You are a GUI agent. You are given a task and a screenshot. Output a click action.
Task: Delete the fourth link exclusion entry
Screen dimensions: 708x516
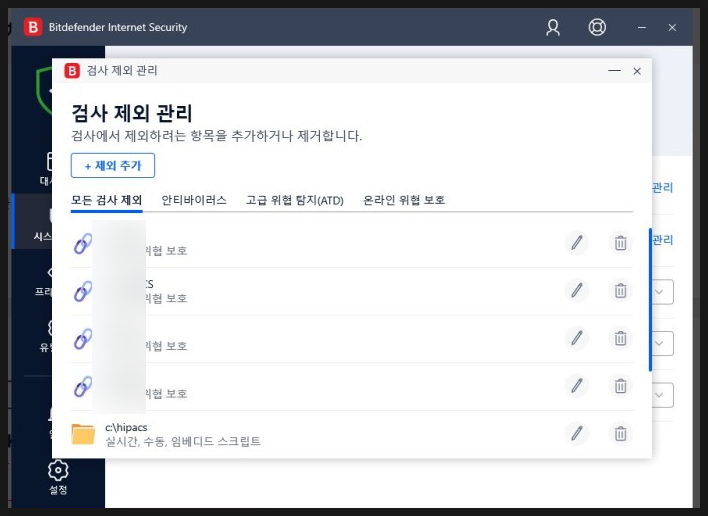pos(620,386)
